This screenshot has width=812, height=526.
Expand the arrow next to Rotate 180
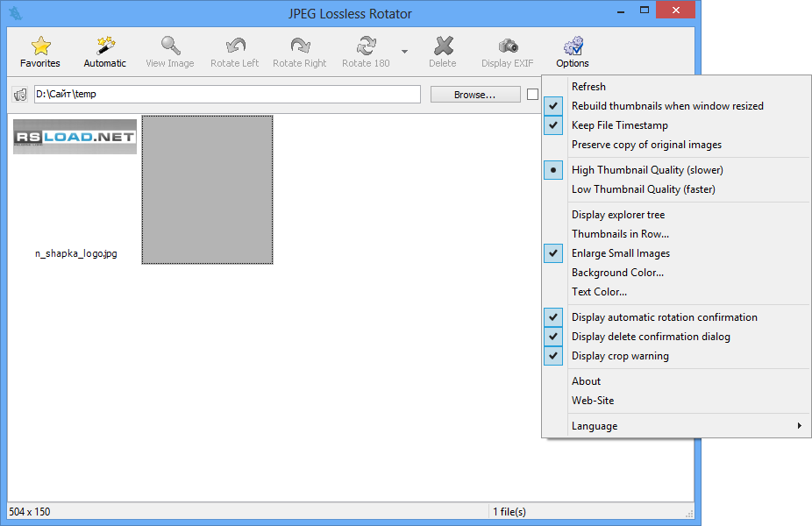404,51
